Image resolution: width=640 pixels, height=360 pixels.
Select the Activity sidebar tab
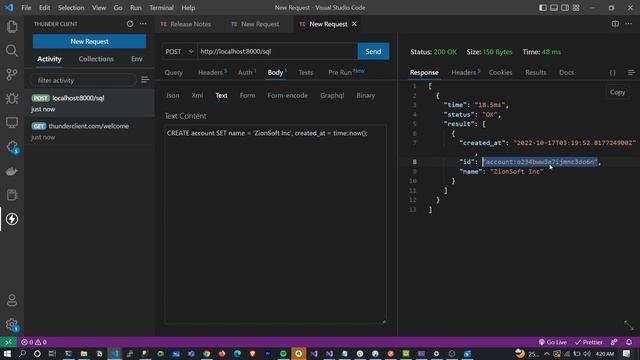click(49, 59)
